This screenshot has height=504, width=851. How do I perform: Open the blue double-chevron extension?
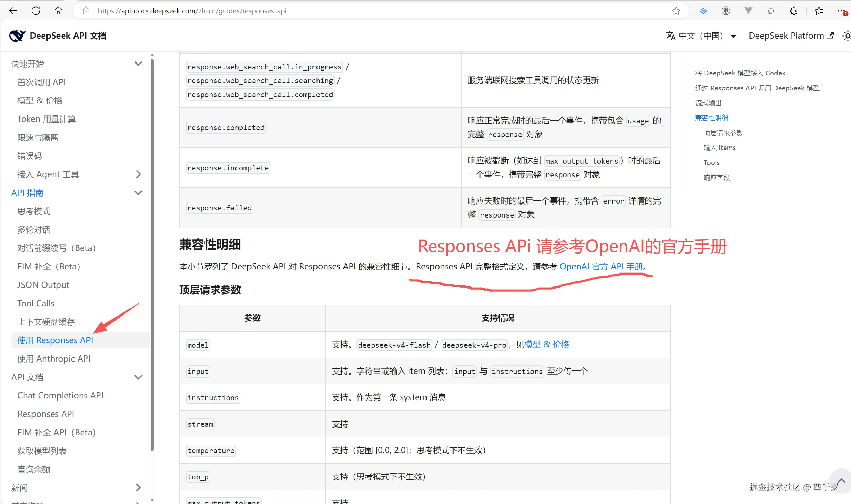coord(703,11)
